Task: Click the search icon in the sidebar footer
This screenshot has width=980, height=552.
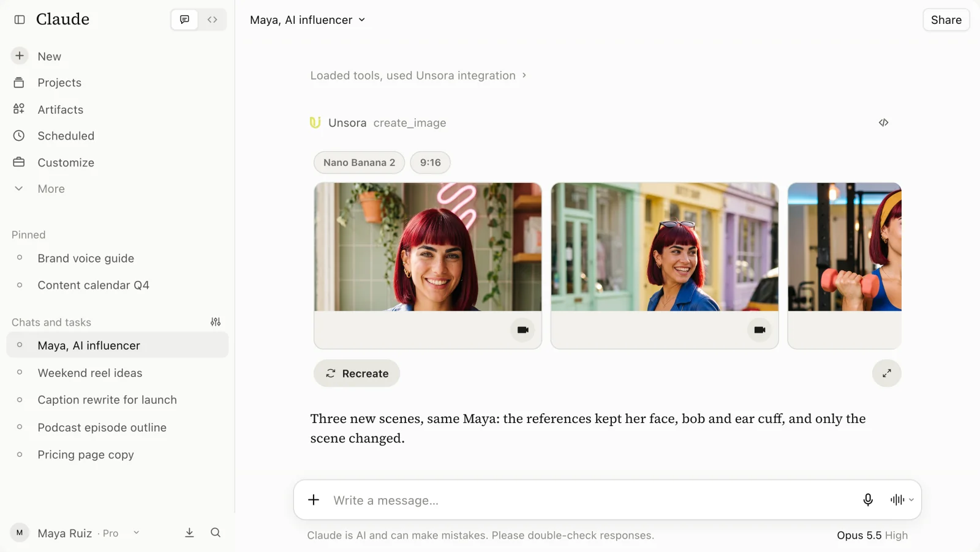Action: (x=216, y=533)
